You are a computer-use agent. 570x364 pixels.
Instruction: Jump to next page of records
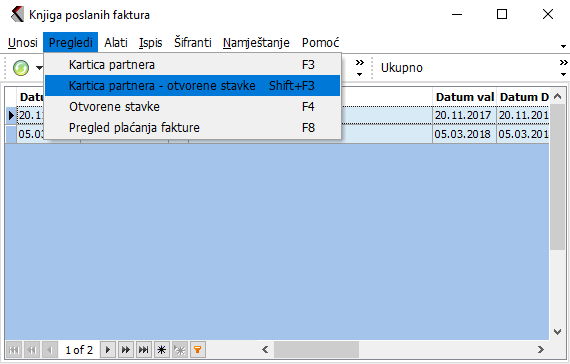(x=126, y=350)
